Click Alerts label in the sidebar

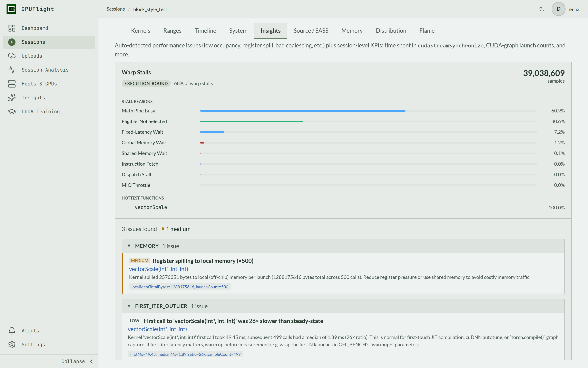(30, 331)
